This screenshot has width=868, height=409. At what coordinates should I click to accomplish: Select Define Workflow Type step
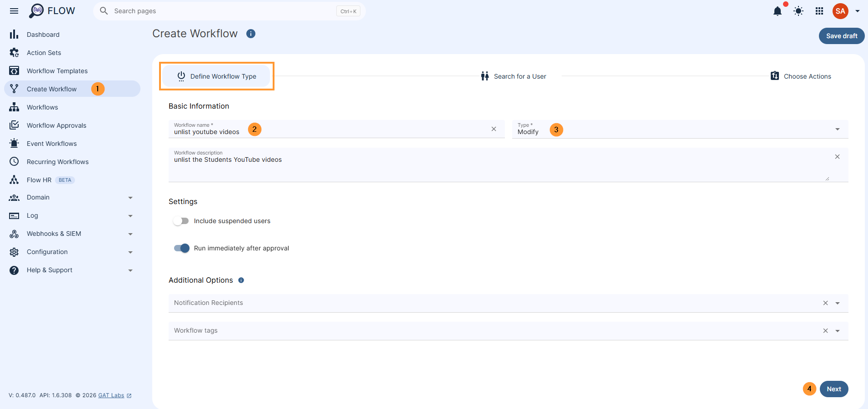[217, 76]
